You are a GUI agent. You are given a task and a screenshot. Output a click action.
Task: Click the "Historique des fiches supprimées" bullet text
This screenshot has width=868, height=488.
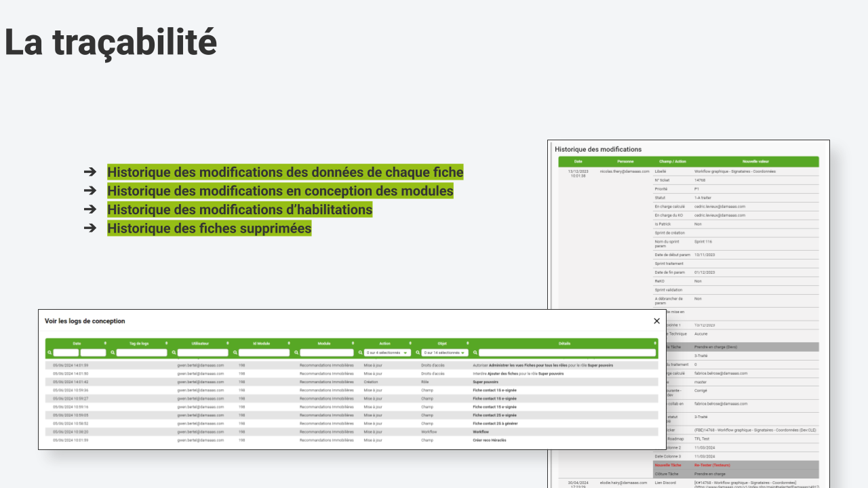tap(209, 228)
